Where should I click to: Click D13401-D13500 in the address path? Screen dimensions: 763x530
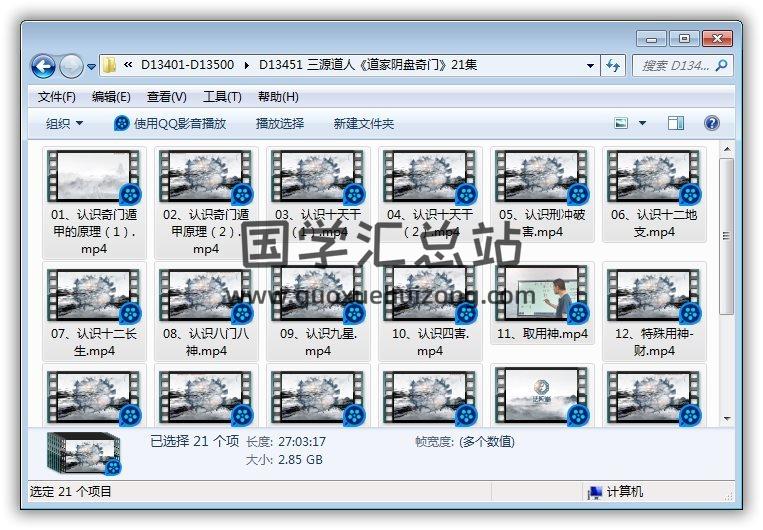187,66
